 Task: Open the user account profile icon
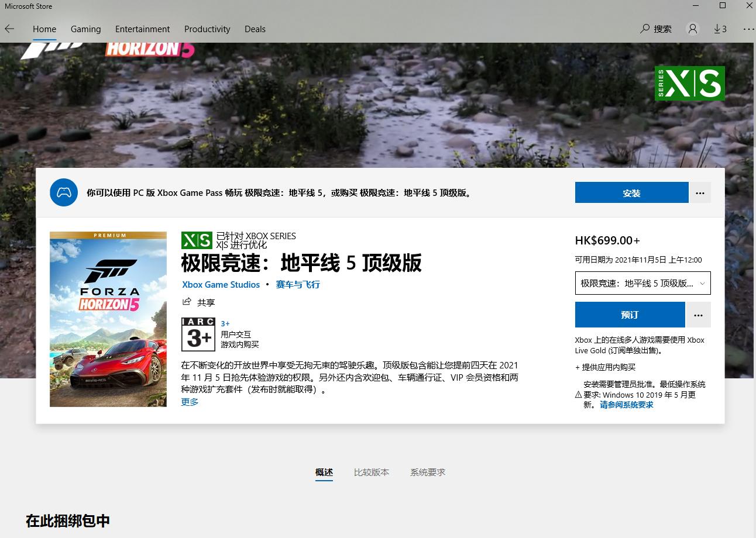pos(693,28)
